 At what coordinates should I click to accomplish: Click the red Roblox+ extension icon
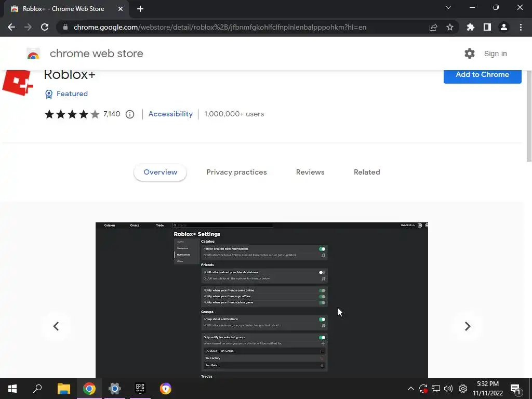pos(18,83)
